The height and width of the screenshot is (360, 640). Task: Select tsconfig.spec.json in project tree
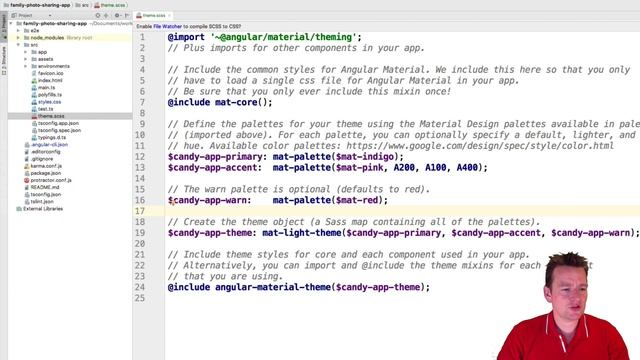[59, 130]
